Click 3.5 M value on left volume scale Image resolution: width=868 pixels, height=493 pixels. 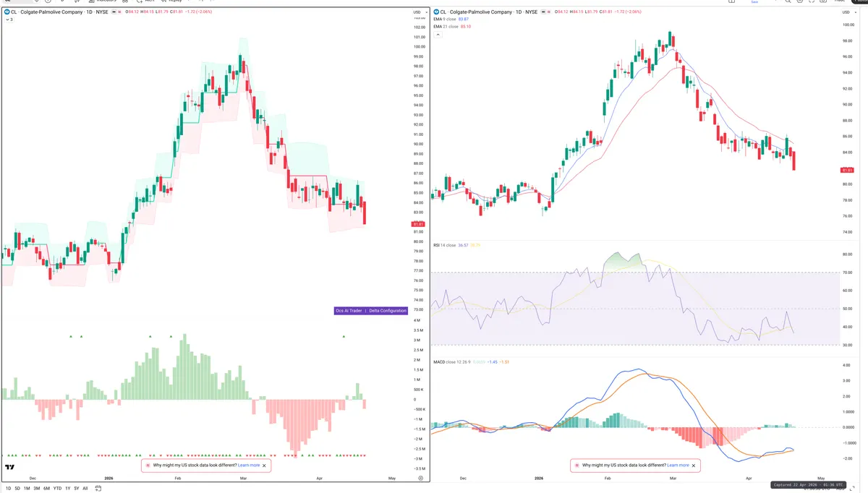coord(418,330)
